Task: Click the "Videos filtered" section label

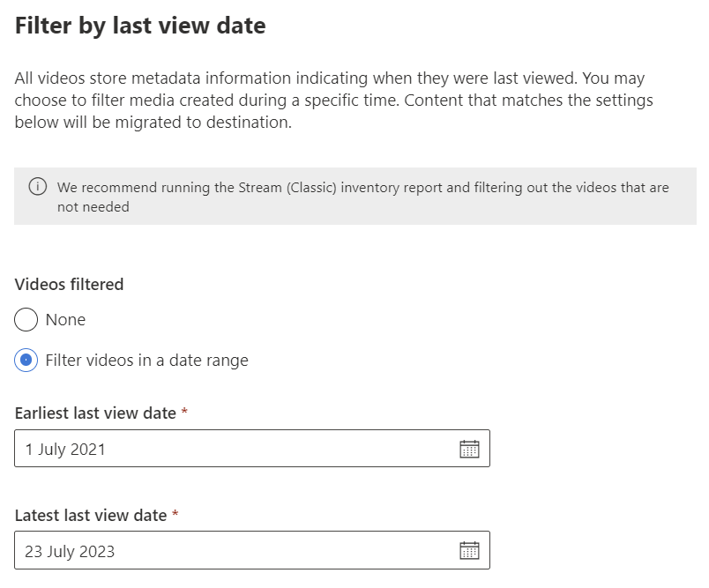Action: point(69,284)
